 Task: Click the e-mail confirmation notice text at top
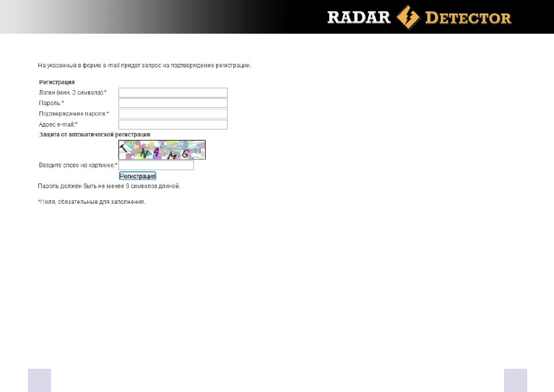[145, 66]
